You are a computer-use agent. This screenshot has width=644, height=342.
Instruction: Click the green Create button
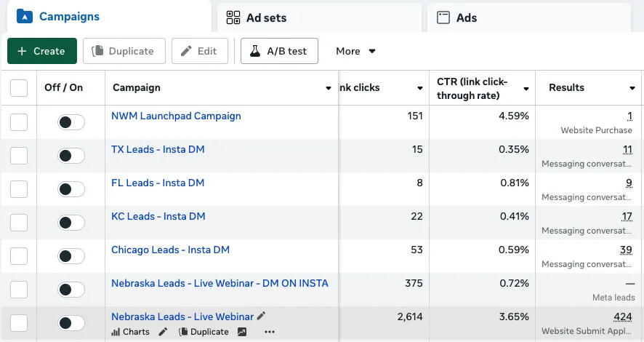tap(42, 51)
